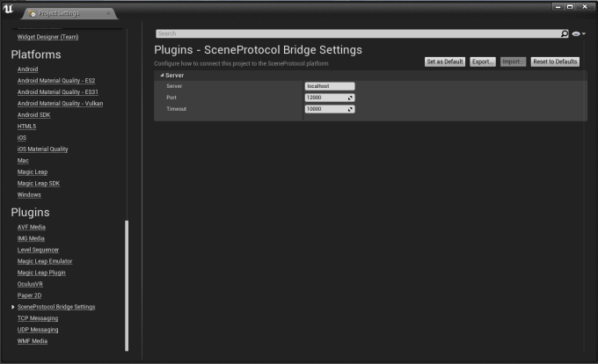Click the Server localhost text field

click(329, 86)
